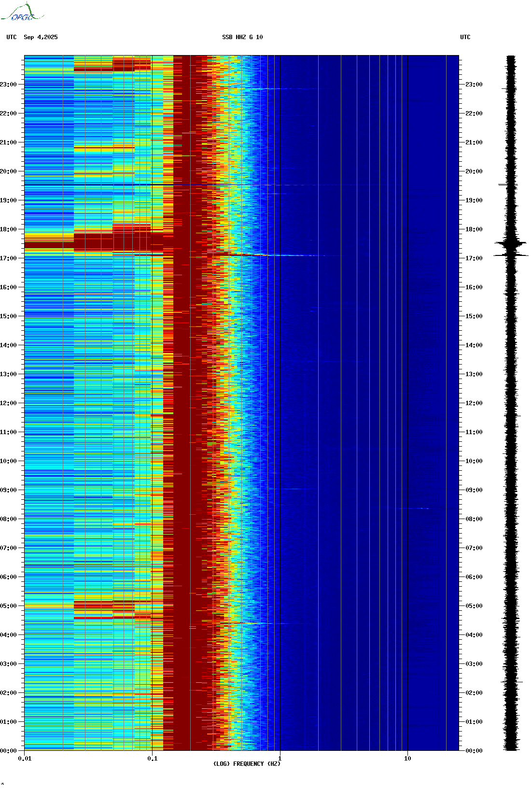
Task: Click 03:00 on the left time axis
Action: click(x=8, y=664)
